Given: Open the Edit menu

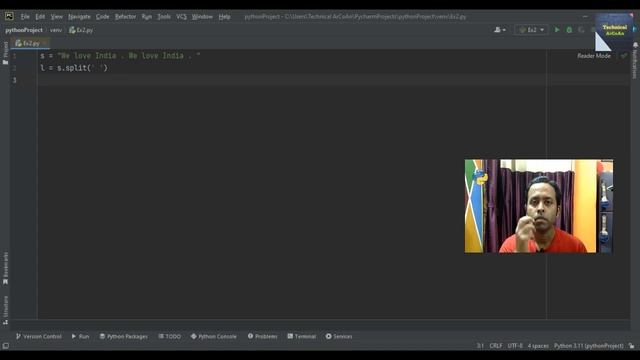Looking at the screenshot, I should [40, 17].
